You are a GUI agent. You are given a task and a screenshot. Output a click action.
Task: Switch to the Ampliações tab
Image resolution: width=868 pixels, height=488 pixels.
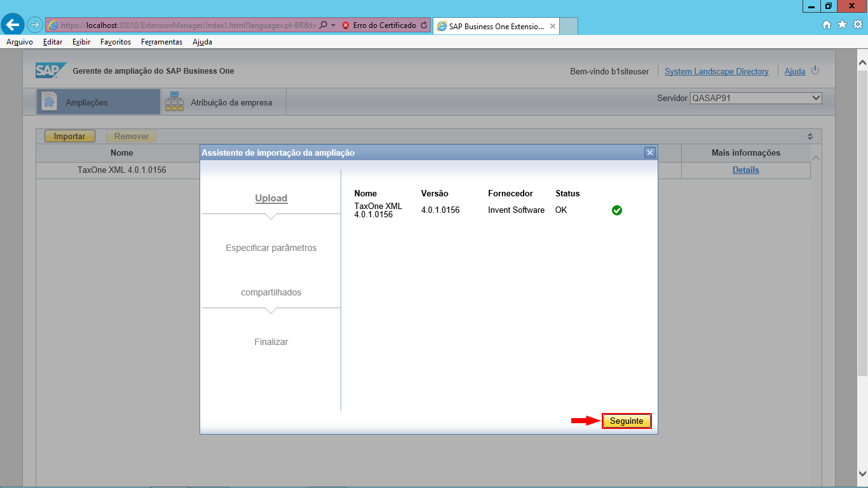point(98,102)
